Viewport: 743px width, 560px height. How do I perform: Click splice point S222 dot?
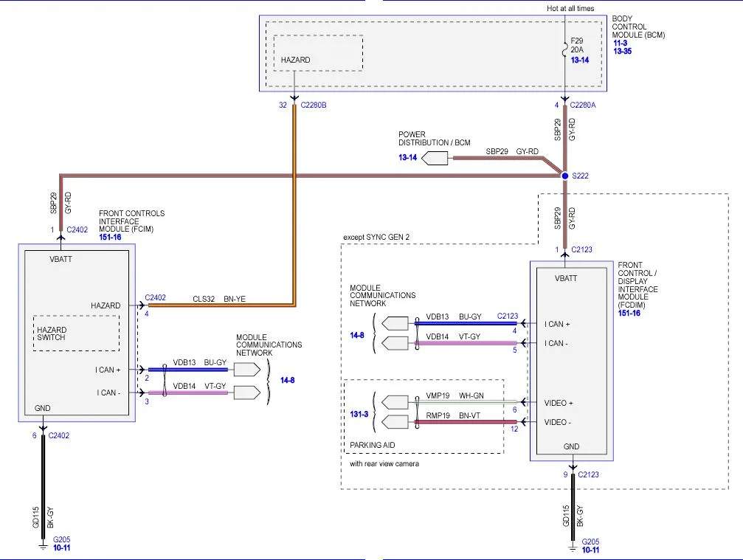pos(565,176)
